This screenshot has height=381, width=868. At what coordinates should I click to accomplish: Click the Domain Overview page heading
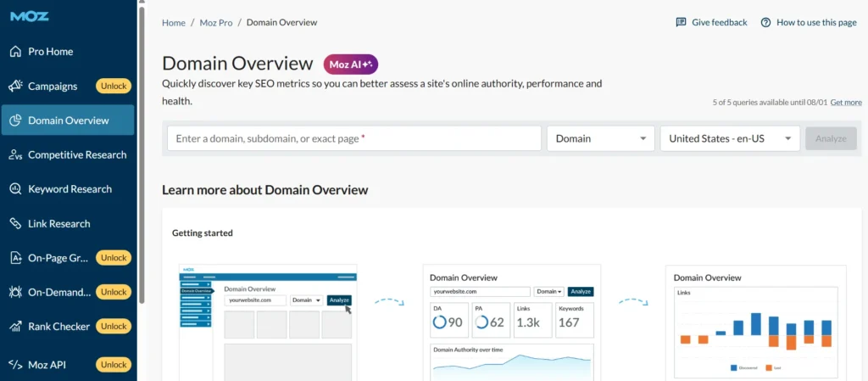(x=237, y=63)
